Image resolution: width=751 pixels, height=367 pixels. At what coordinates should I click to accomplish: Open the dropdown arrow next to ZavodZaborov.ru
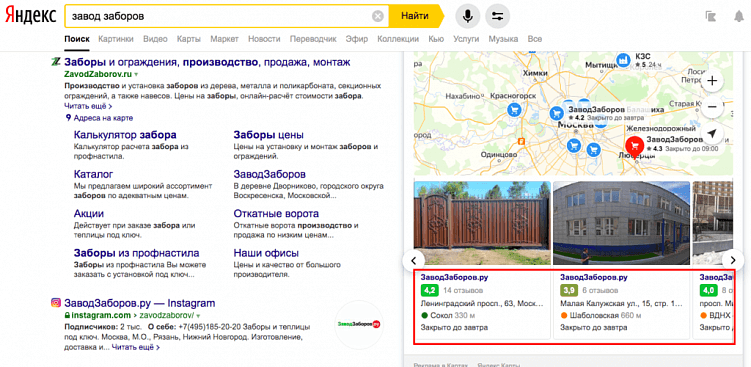(x=136, y=75)
